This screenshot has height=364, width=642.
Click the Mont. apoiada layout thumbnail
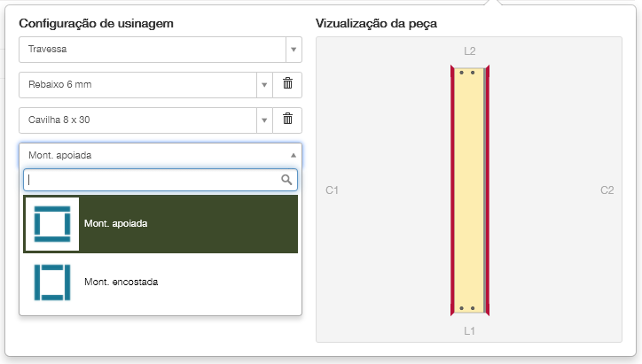[51, 223]
